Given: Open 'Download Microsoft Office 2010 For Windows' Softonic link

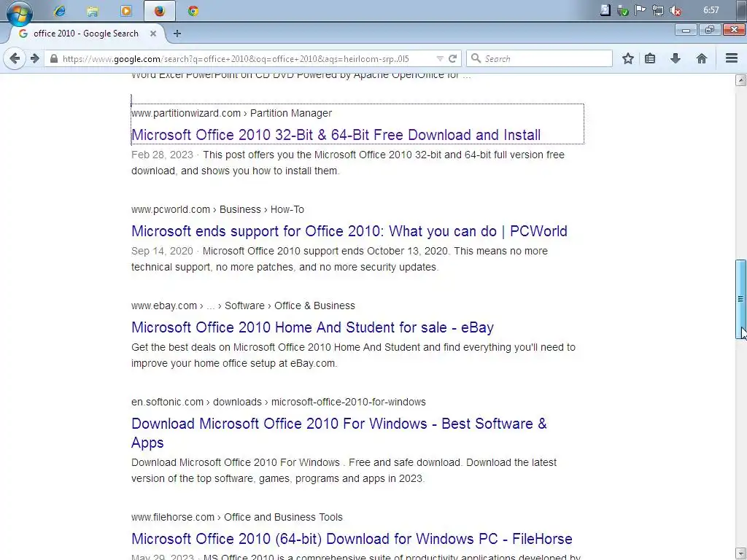Looking at the screenshot, I should (x=339, y=433).
